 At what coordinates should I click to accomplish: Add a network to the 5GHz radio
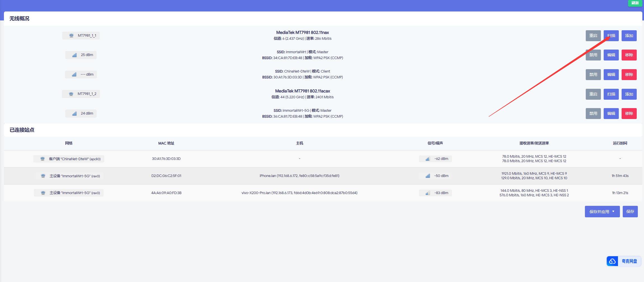click(629, 94)
